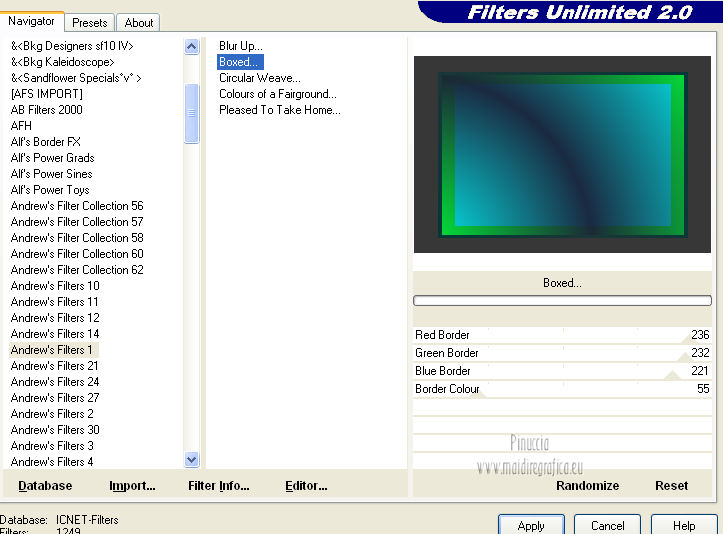Select Andrew's Filters 12
This screenshot has width=723, height=534.
tap(55, 318)
